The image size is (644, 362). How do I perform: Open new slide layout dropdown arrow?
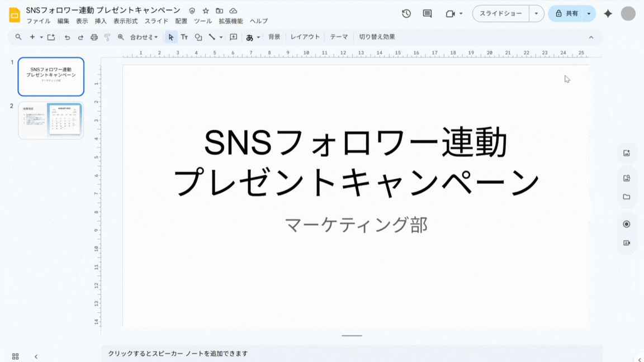click(41, 37)
